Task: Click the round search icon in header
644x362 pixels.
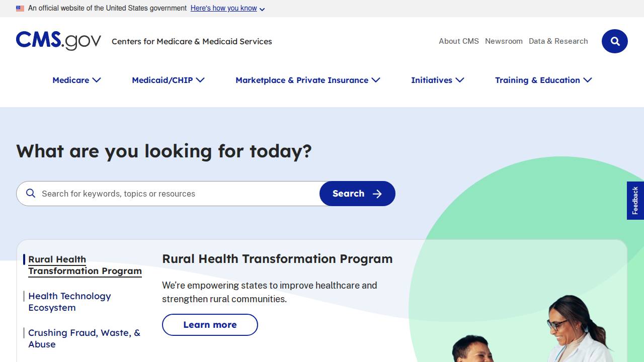Action: click(614, 41)
